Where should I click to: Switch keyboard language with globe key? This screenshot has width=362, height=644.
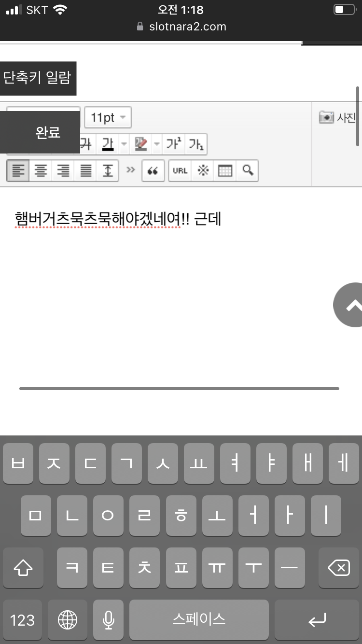68,620
